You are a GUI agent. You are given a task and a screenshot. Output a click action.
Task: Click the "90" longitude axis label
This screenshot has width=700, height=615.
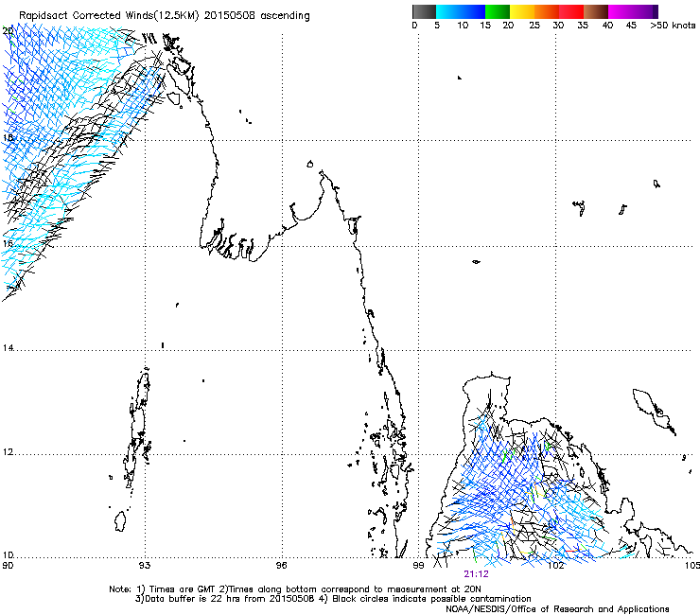pos(8,566)
